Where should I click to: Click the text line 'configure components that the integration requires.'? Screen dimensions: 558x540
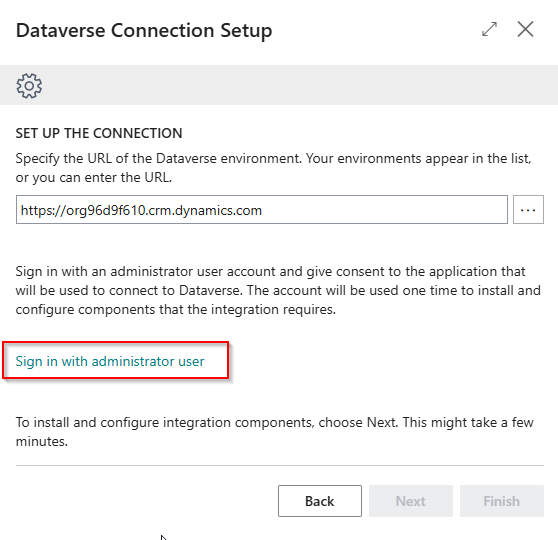point(175,309)
